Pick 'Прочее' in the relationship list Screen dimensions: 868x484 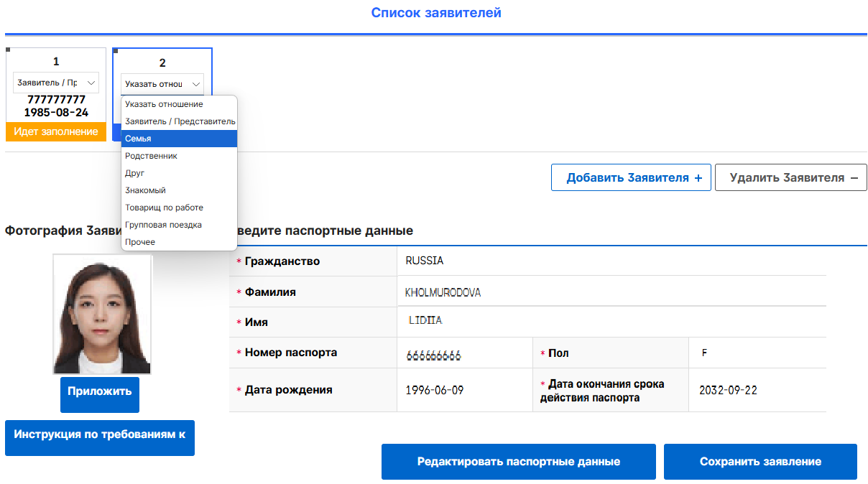179,242
